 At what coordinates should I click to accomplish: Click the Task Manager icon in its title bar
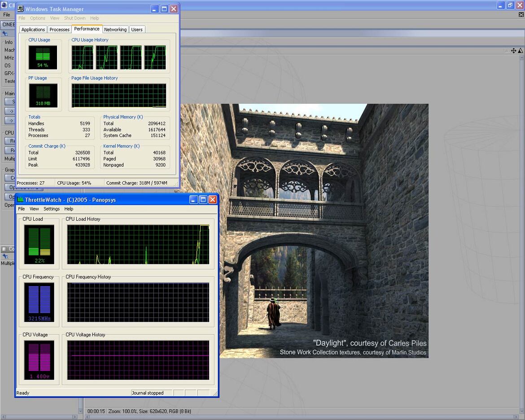click(20, 9)
